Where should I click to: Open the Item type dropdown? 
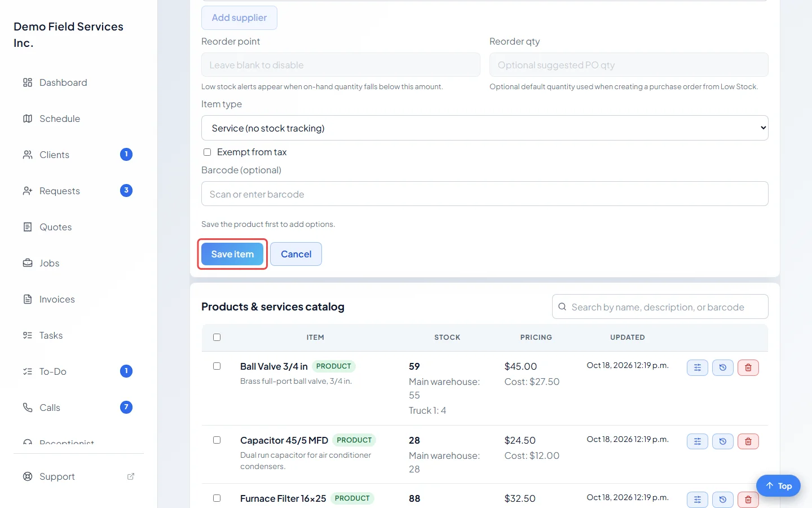485,128
